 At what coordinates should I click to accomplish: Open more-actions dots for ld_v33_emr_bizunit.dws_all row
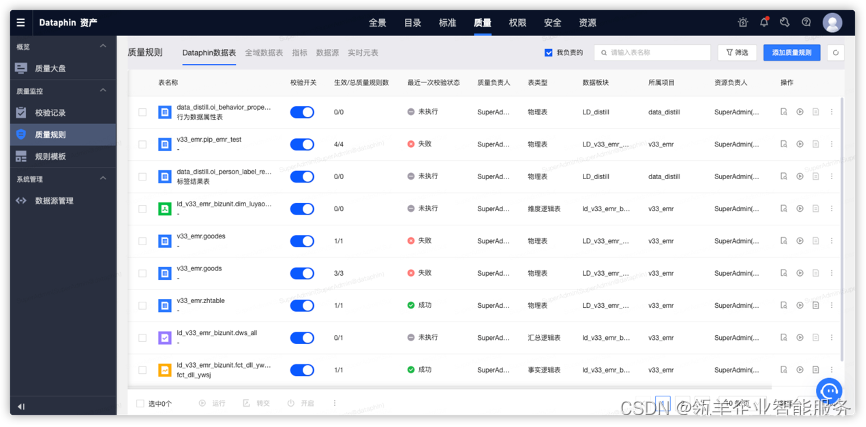click(832, 338)
